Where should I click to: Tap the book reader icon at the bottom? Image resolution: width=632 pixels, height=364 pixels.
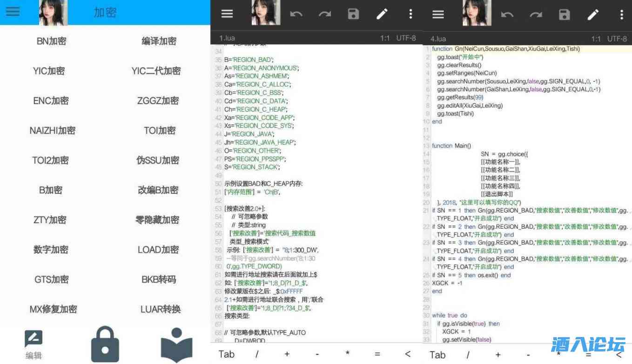(x=176, y=345)
